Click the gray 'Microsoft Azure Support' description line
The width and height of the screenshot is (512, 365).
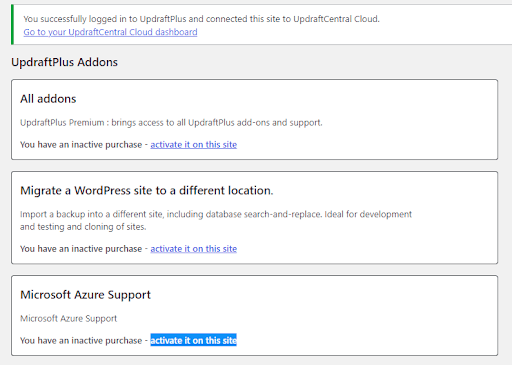[68, 319]
